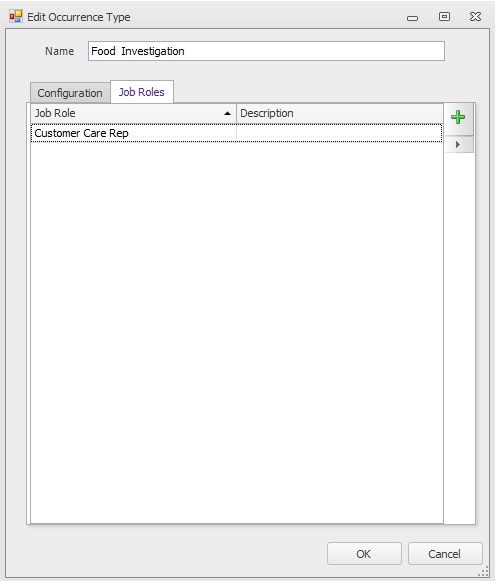
Task: Select the Customer Care Rep row
Action: click(236, 133)
